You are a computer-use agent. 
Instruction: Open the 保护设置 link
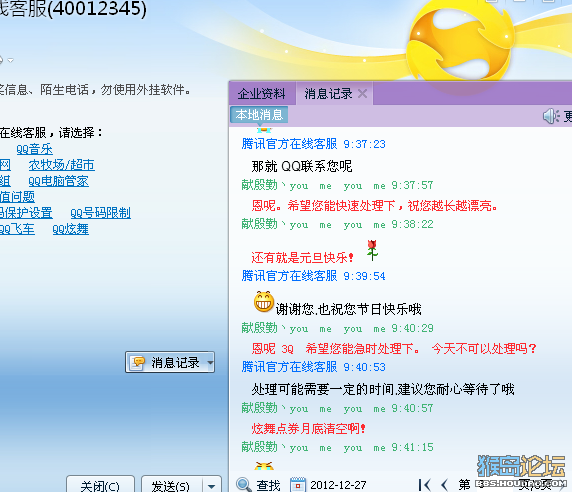(26, 213)
